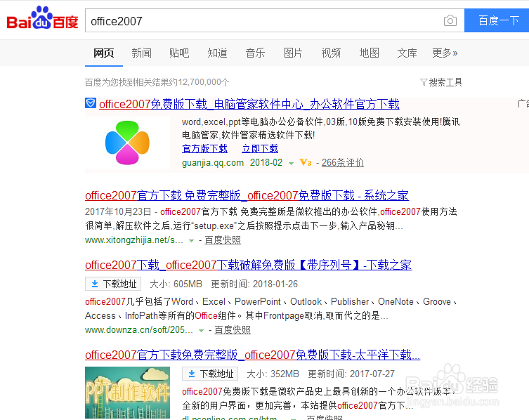Click the 立即下载 link

point(260,148)
